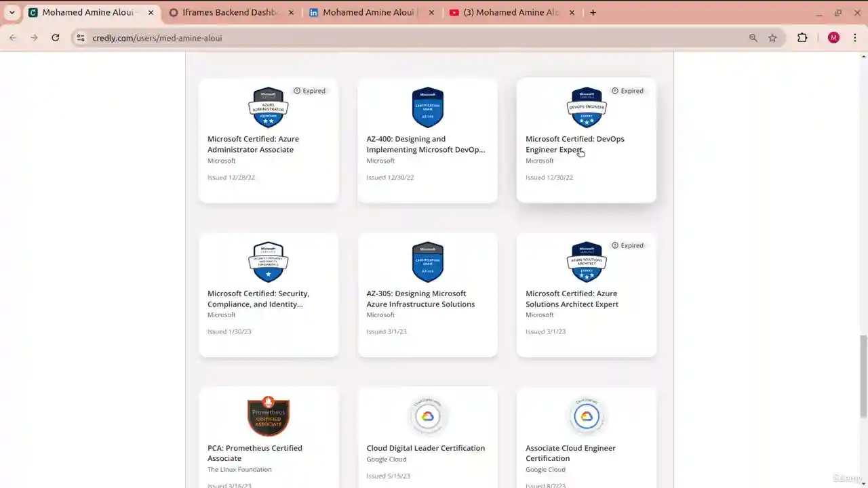The height and width of the screenshot is (488, 868).
Task: Click 'Issued 5/15/23' on Cloud Digital Leader
Action: (x=389, y=476)
